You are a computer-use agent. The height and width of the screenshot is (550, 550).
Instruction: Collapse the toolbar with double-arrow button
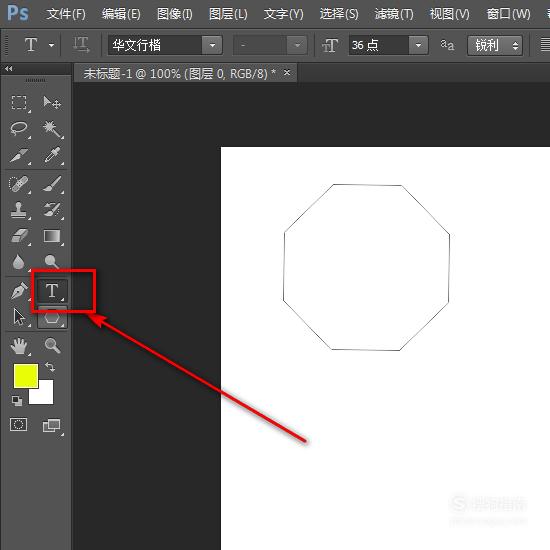(9, 68)
